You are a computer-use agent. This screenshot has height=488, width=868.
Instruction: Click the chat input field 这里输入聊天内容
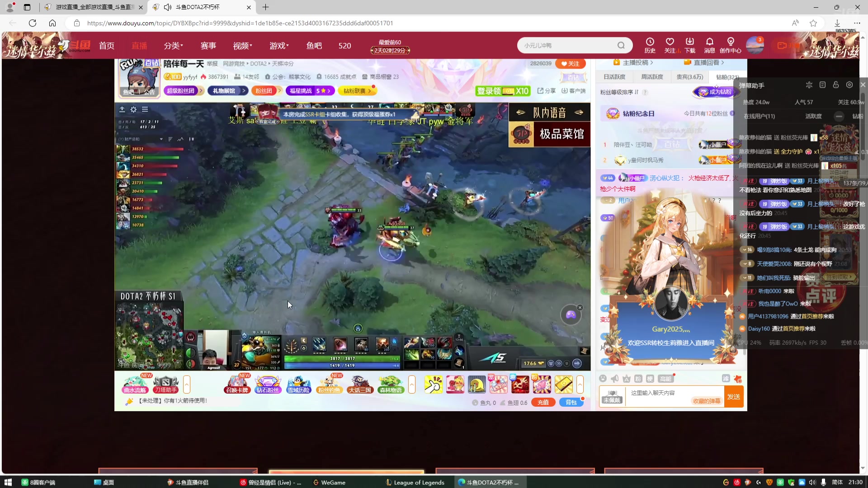tap(675, 397)
